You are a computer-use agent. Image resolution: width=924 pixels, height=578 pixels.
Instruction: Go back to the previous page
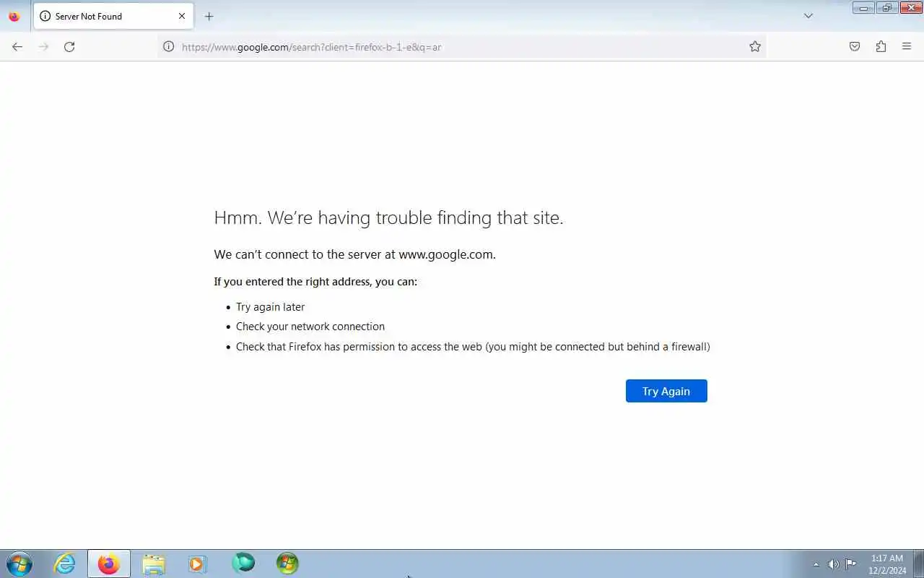17,46
